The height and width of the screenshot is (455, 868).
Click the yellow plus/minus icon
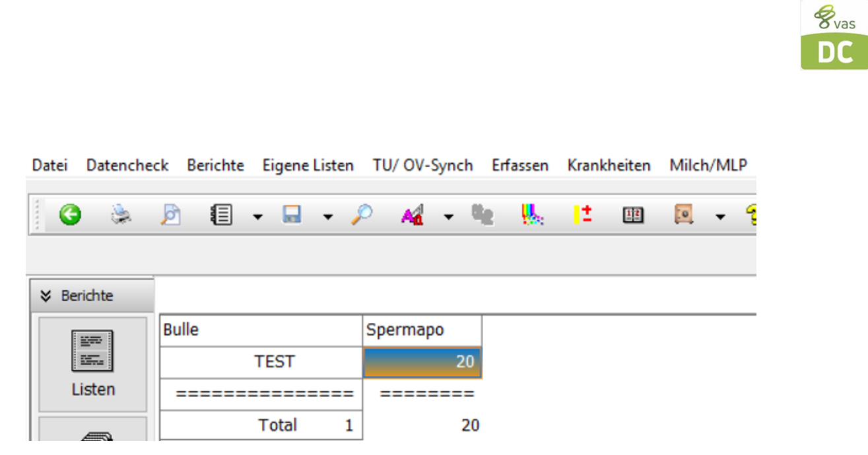coord(582,215)
